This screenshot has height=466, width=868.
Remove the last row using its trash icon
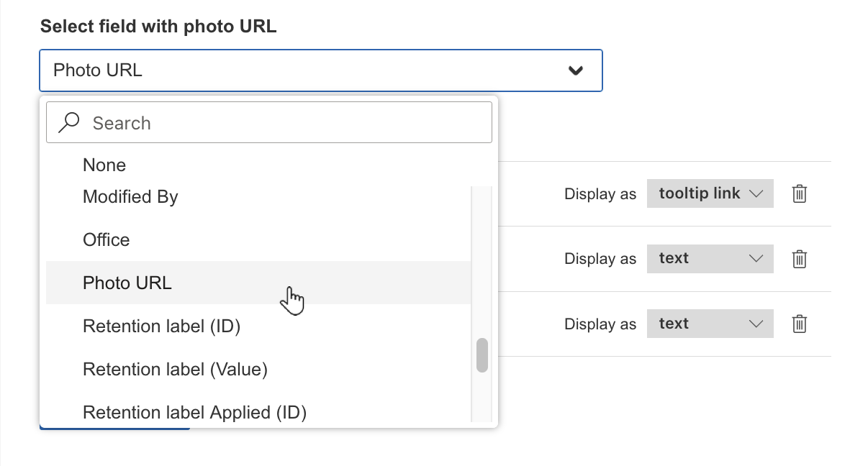pos(799,324)
